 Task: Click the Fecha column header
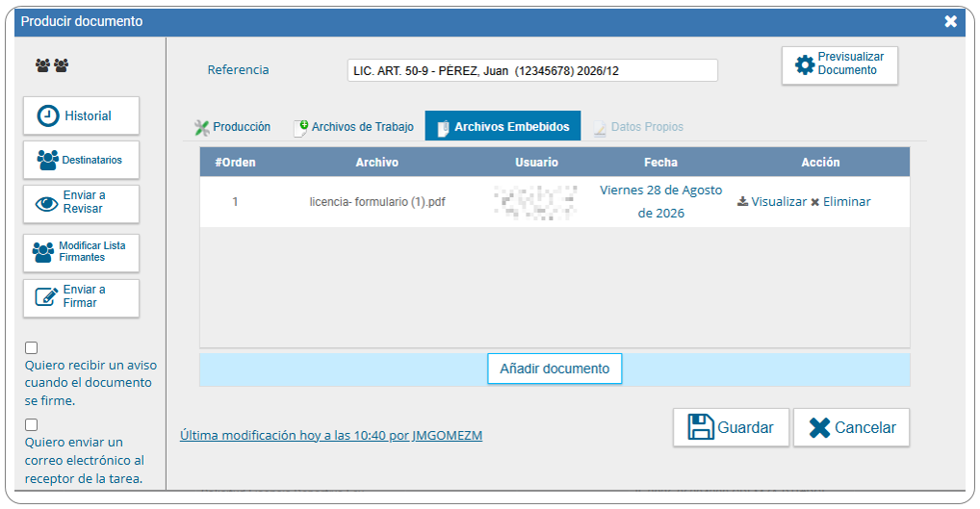click(660, 163)
